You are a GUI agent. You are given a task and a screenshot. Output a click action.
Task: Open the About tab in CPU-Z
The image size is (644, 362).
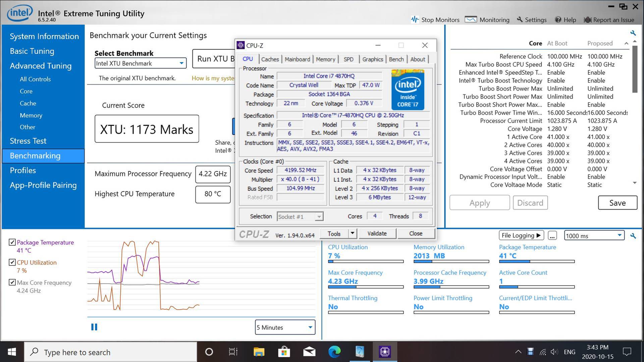tap(418, 59)
